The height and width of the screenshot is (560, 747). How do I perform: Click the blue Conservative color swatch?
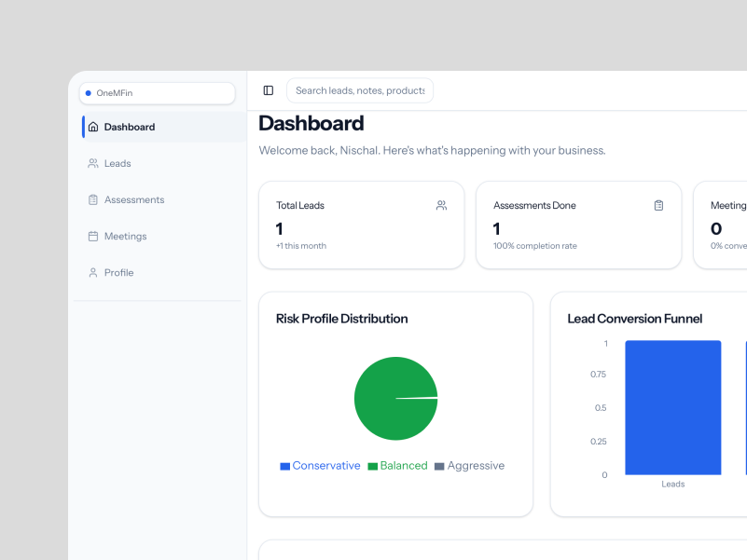285,466
